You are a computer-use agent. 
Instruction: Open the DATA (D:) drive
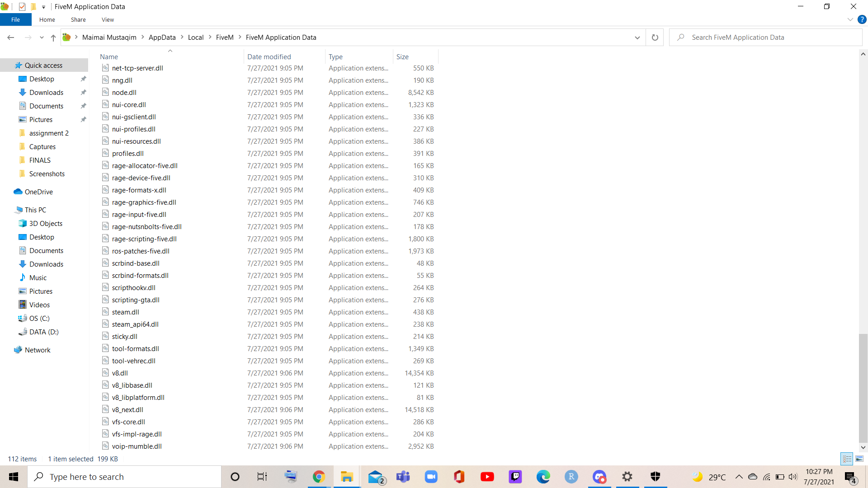click(x=44, y=332)
